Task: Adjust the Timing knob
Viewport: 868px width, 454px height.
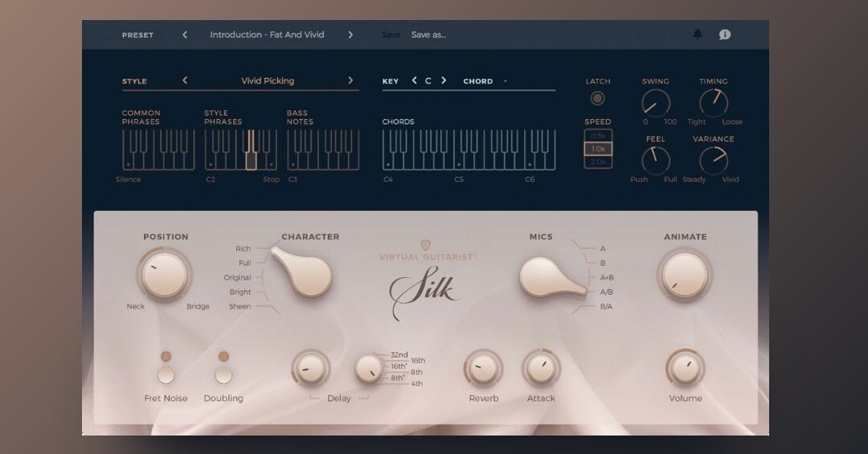Action: 713,103
